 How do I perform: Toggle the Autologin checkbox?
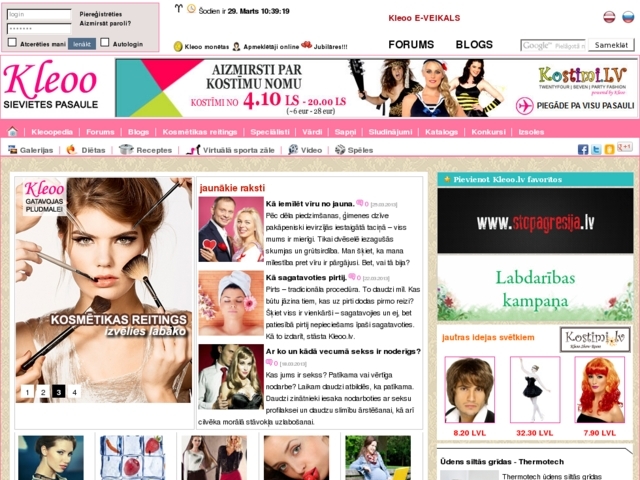(x=104, y=42)
